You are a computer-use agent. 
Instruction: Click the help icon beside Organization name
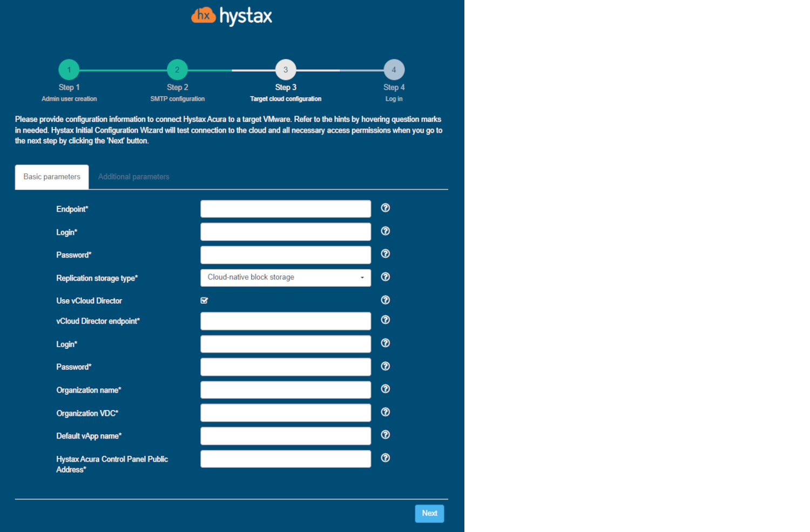tap(385, 389)
